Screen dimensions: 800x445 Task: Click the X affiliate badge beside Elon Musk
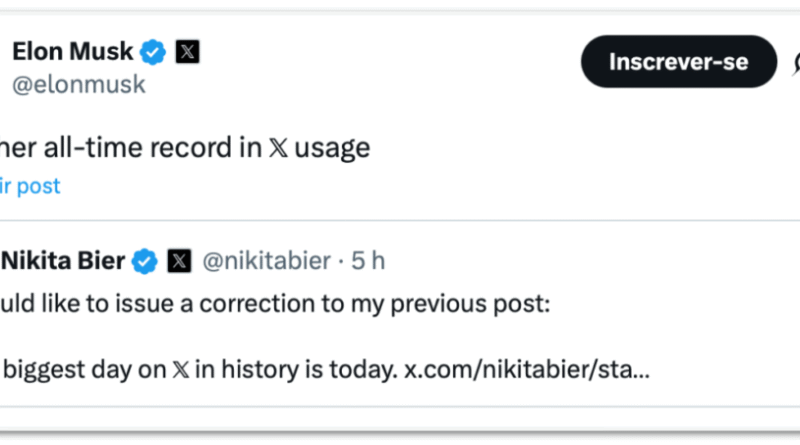coord(187,52)
